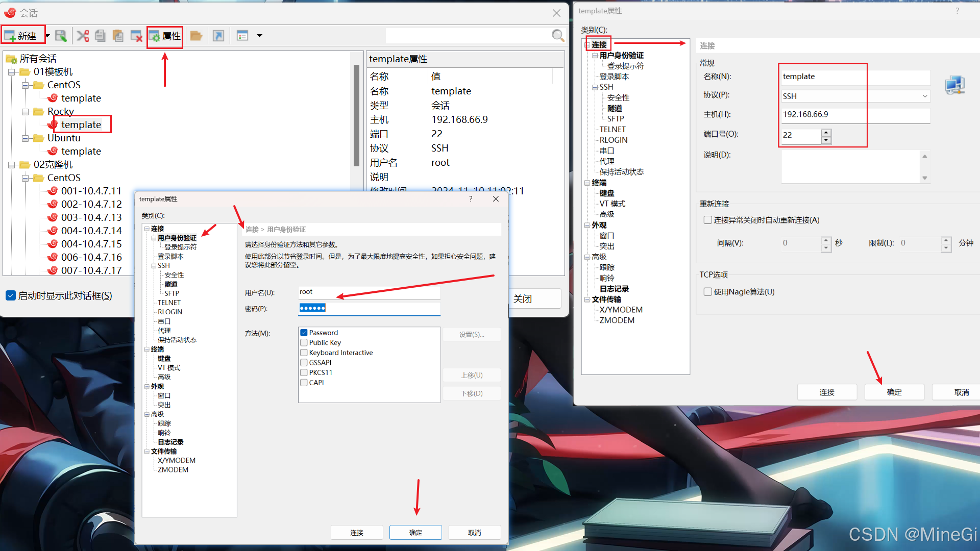
Task: Click the delete session icon
Action: coord(136,36)
